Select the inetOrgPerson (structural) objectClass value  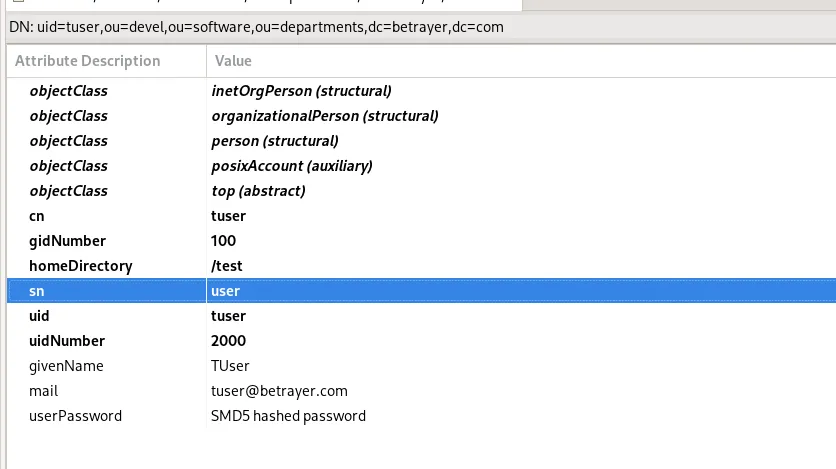(x=301, y=91)
